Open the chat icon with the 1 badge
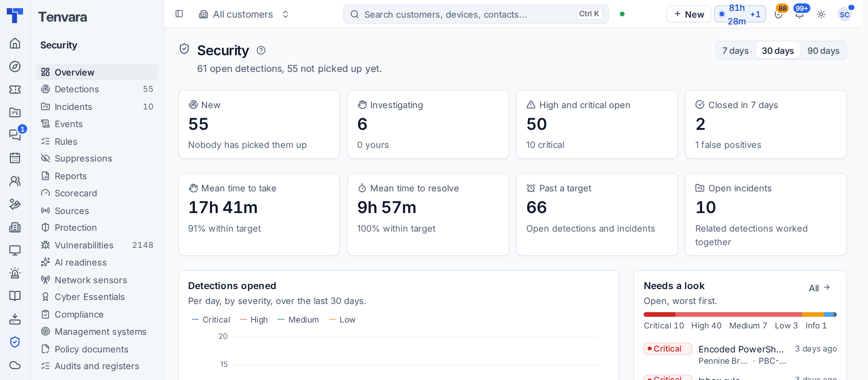 [15, 135]
